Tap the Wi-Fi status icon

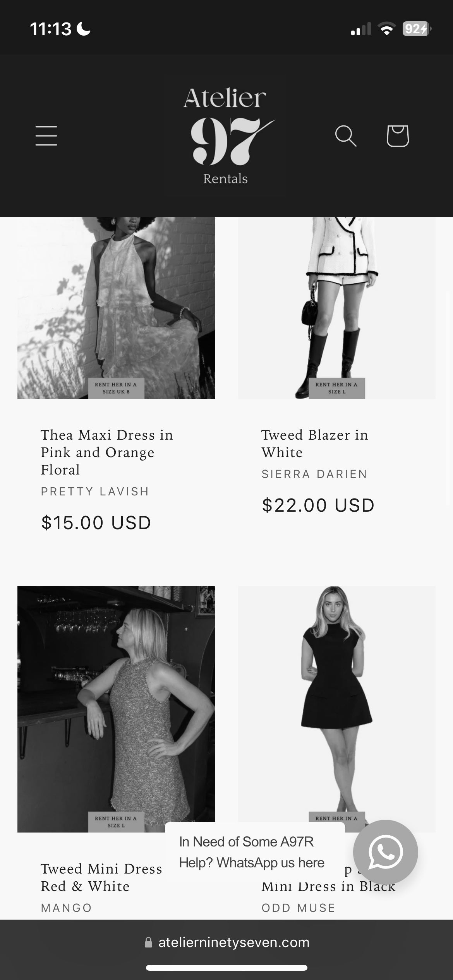(386, 29)
